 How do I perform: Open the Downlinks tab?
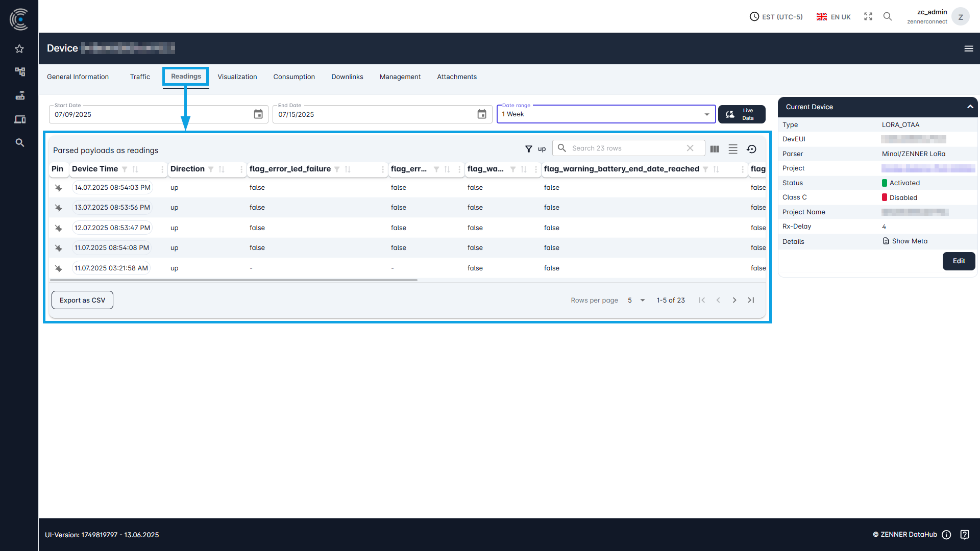pyautogui.click(x=347, y=77)
